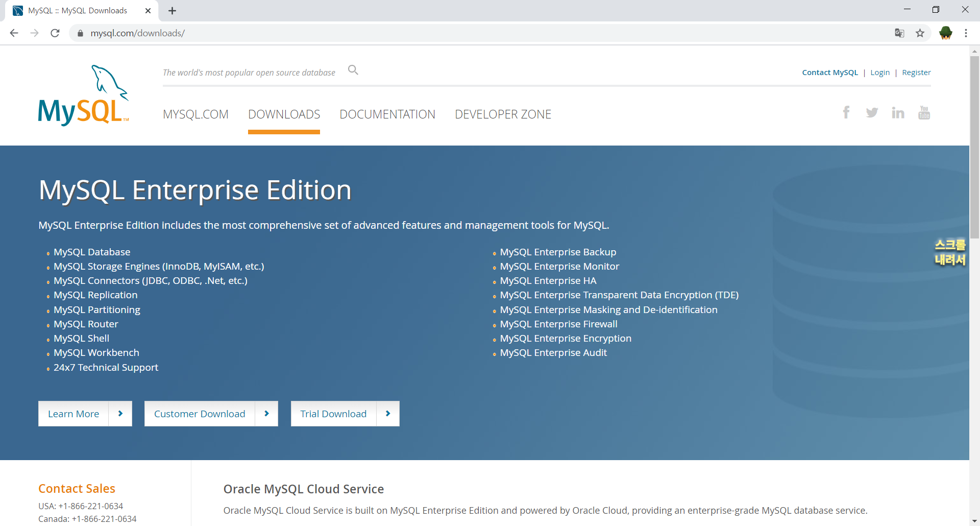Close the MySQL Downloads tab
This screenshot has width=980, height=526.
pos(148,11)
